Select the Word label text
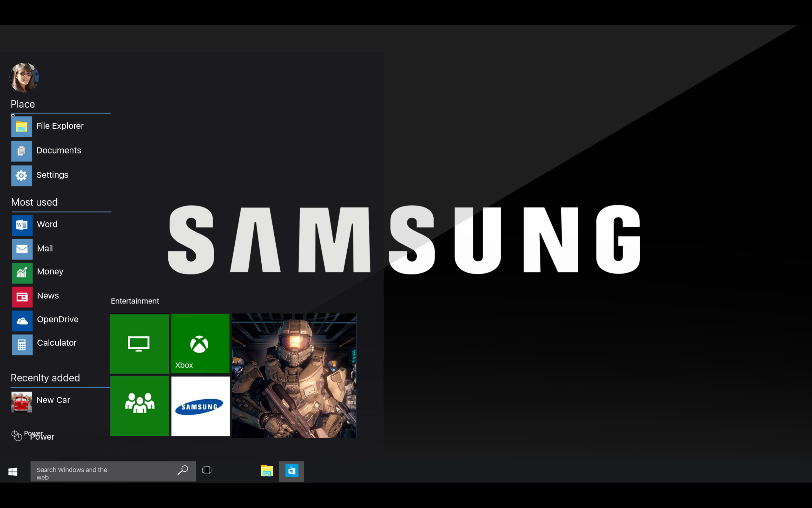The height and width of the screenshot is (508, 812). (x=47, y=224)
